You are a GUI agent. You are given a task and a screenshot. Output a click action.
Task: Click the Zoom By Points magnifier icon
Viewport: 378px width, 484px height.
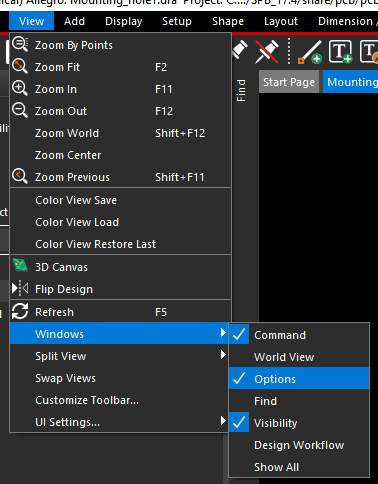20,44
